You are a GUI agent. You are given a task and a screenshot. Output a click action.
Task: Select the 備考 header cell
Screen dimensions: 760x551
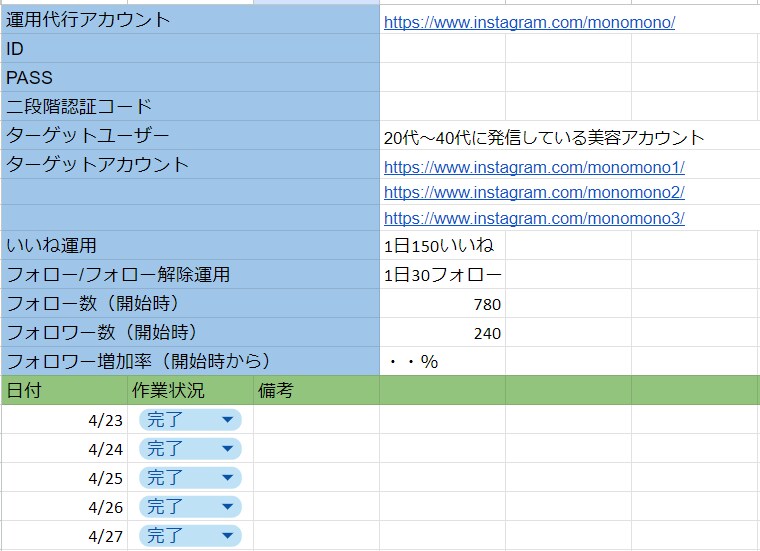pyautogui.click(x=316, y=390)
